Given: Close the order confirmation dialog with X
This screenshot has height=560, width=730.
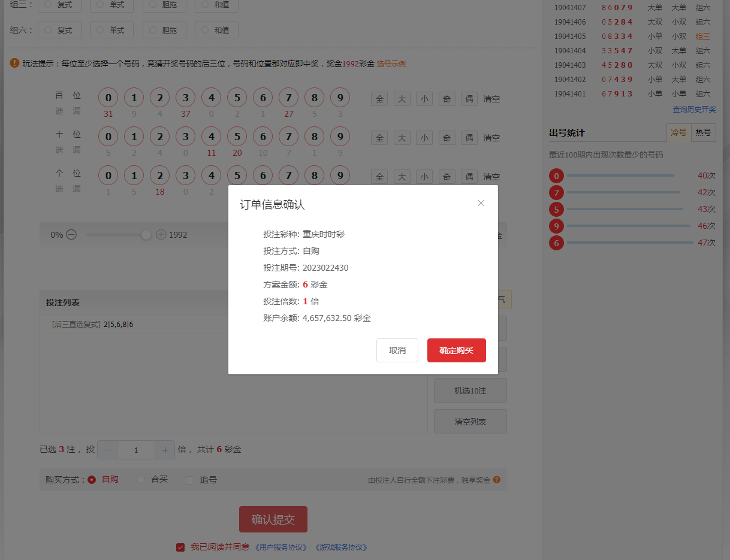Looking at the screenshot, I should (x=481, y=203).
